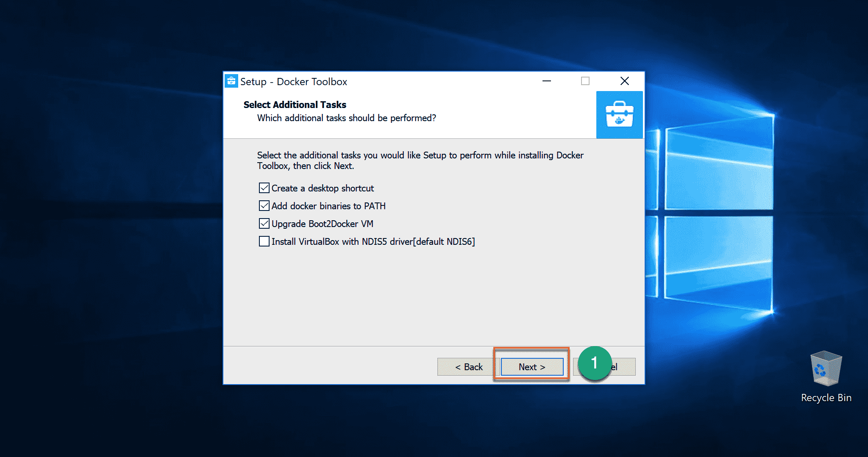Click the instruction paragraph about additional tasks
This screenshot has width=868, height=457.
(420, 161)
